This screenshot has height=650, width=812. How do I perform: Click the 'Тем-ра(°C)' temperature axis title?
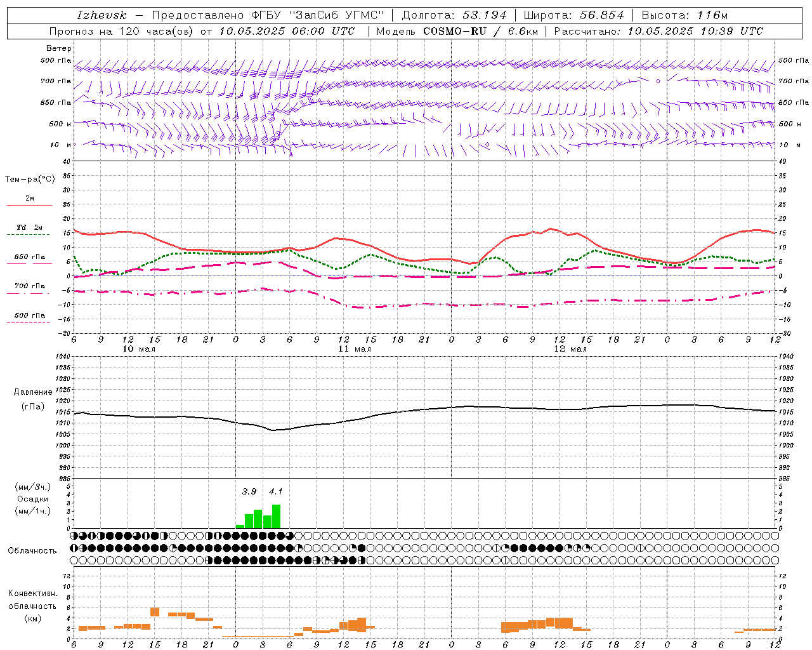tap(30, 180)
